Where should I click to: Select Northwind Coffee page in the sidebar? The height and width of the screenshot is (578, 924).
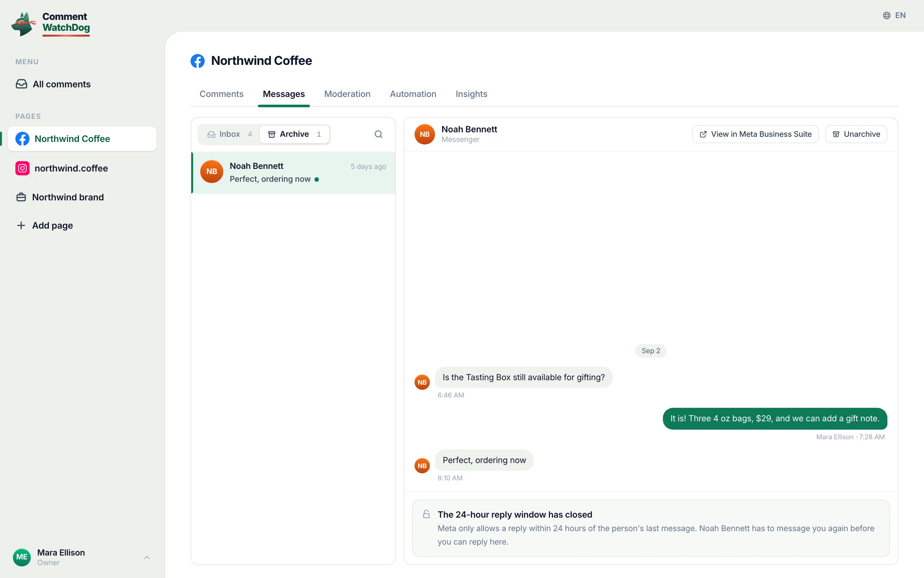pyautogui.click(x=82, y=139)
